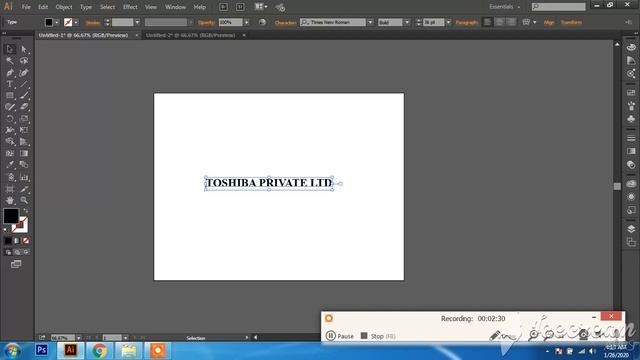Toggle align left paragraph button
The width and height of the screenshot is (640, 360).
(487, 22)
